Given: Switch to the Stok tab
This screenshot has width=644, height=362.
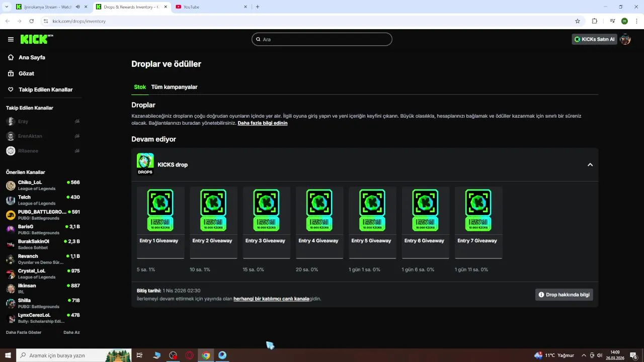Looking at the screenshot, I should click(x=140, y=87).
